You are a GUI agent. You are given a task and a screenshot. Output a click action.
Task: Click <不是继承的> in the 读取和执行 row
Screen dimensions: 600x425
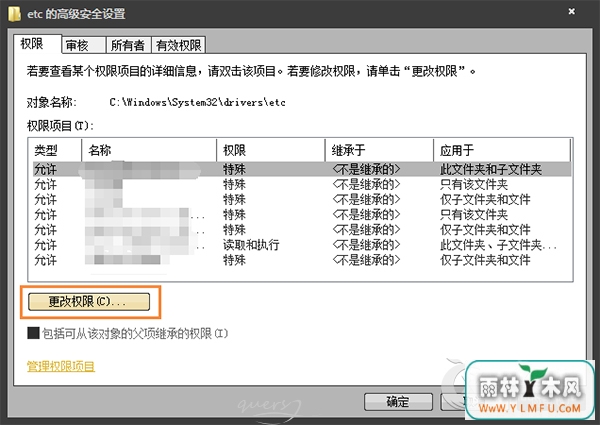366,245
